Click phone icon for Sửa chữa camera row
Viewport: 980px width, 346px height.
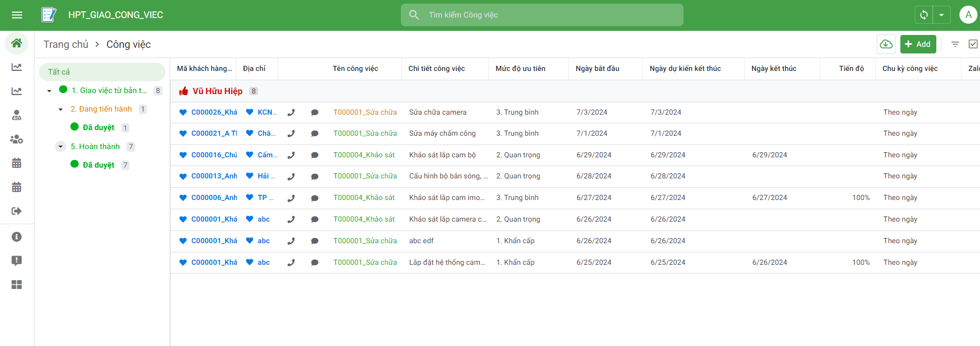click(291, 113)
